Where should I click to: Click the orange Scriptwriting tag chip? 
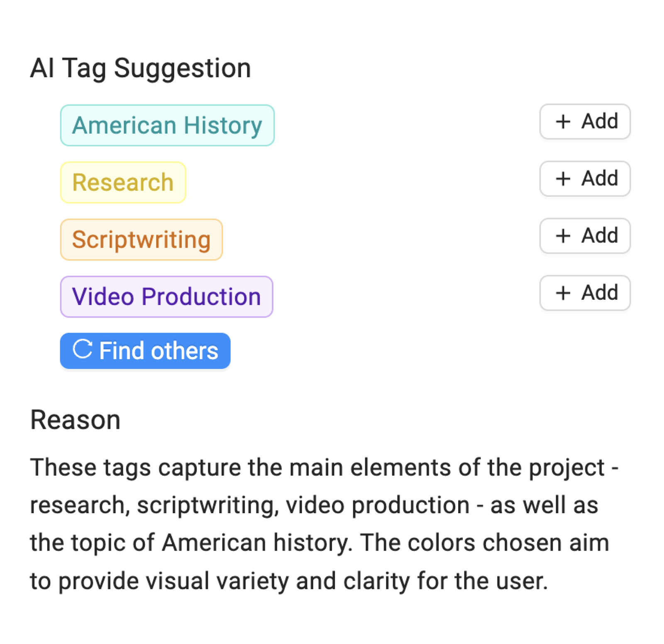[x=141, y=240]
